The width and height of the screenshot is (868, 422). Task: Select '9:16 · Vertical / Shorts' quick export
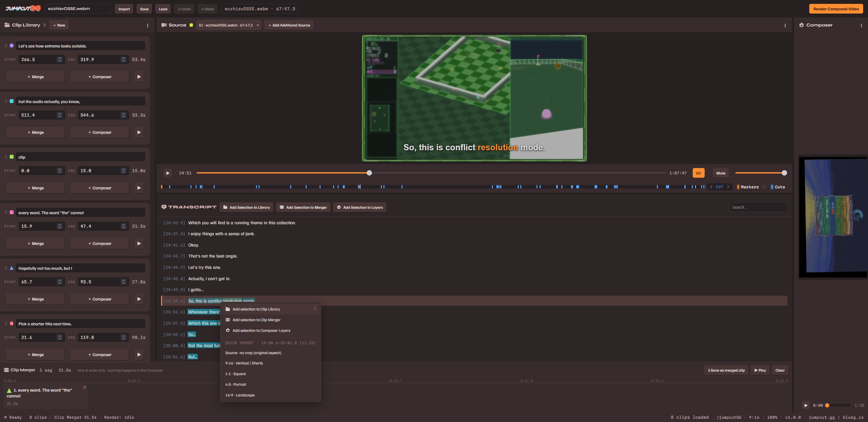(x=271, y=363)
